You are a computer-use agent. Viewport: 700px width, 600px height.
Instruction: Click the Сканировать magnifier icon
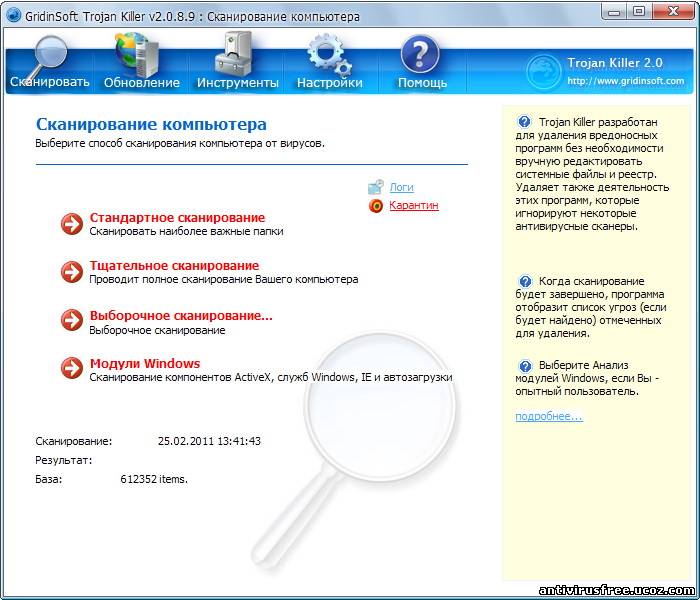point(46,56)
